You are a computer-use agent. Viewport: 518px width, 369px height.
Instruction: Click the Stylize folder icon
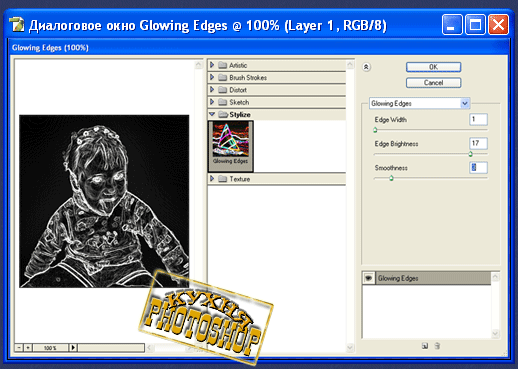pos(222,115)
